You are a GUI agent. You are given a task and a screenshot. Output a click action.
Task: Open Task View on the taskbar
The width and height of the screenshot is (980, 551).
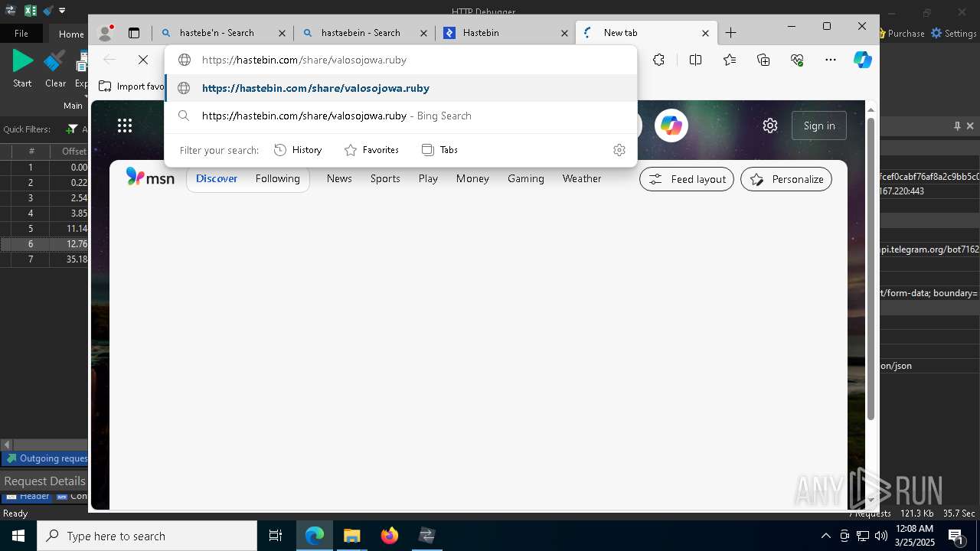[276, 536]
